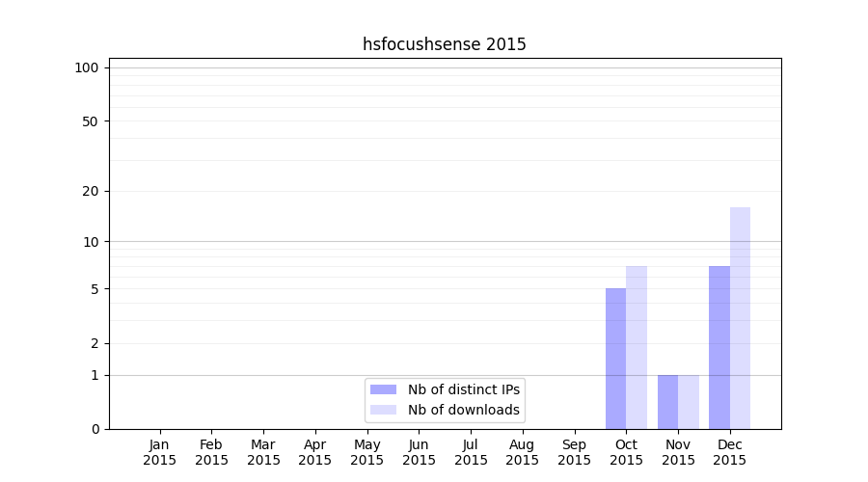Viewport: 868px width, 482px height.
Task: Select the November distinct IPs bar
Action: [x=667, y=402]
